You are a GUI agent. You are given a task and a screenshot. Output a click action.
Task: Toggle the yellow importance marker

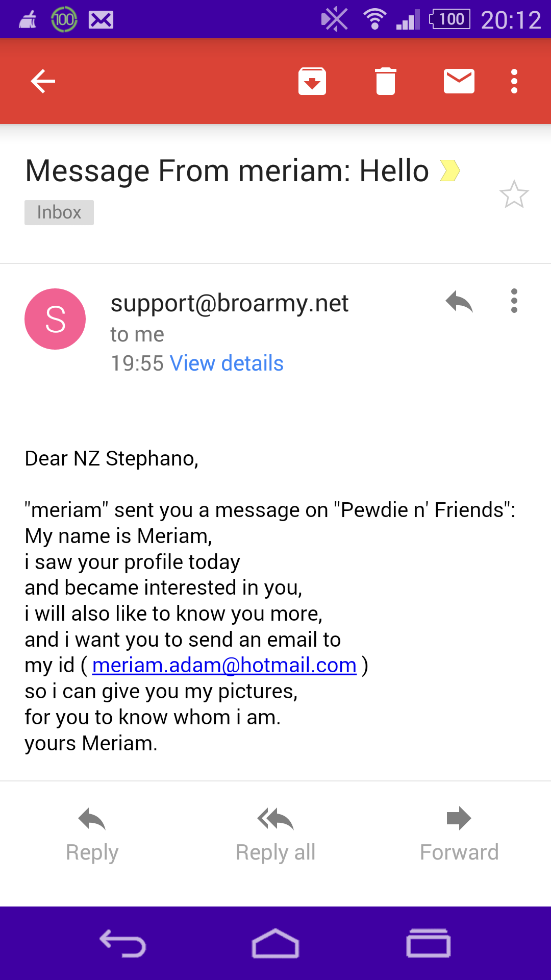(449, 170)
